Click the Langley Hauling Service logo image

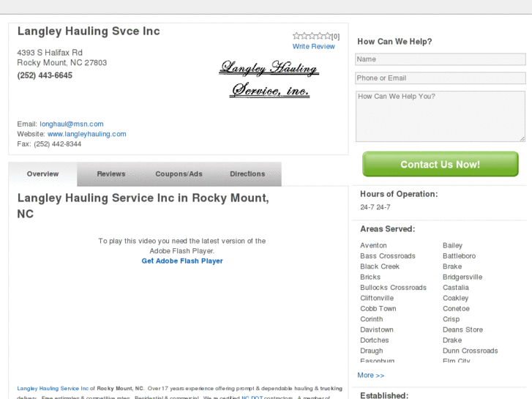(269, 80)
